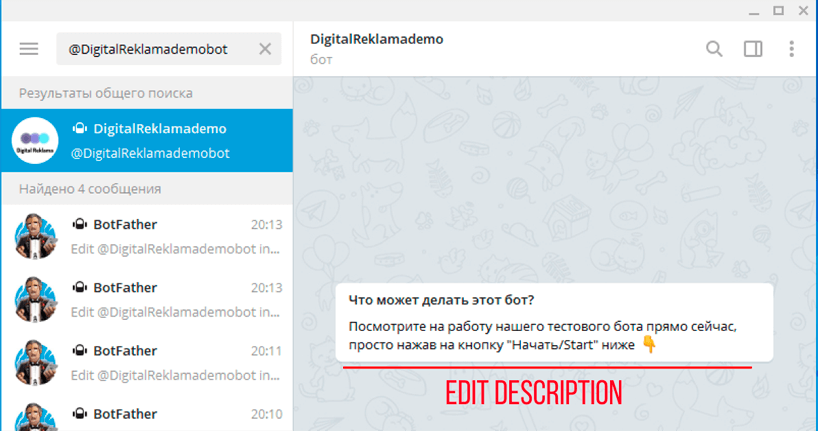Open BotFather message from 20:13 first row
Image resolution: width=818 pixels, height=431 pixels.
coord(147,236)
